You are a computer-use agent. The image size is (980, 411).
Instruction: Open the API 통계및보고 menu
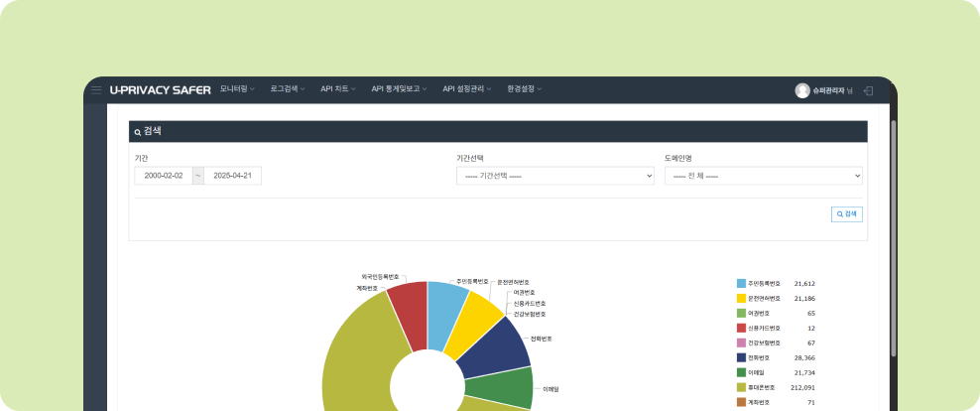click(400, 89)
